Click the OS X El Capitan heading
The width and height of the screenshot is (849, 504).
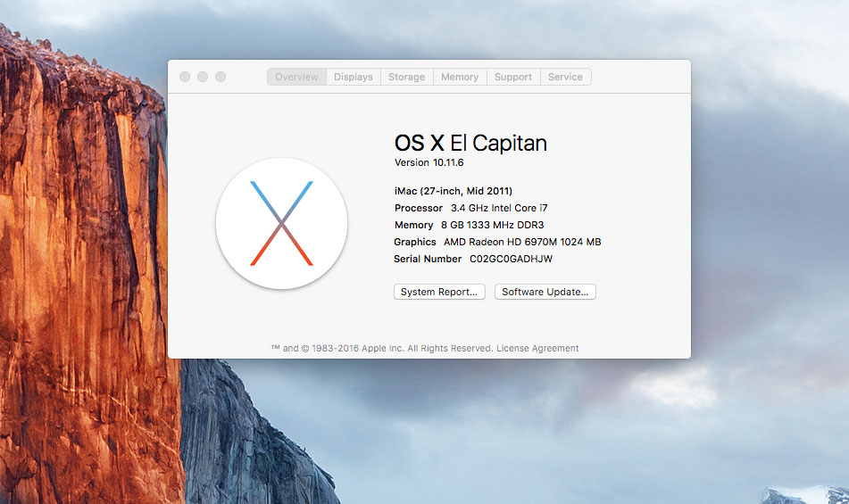[x=470, y=143]
